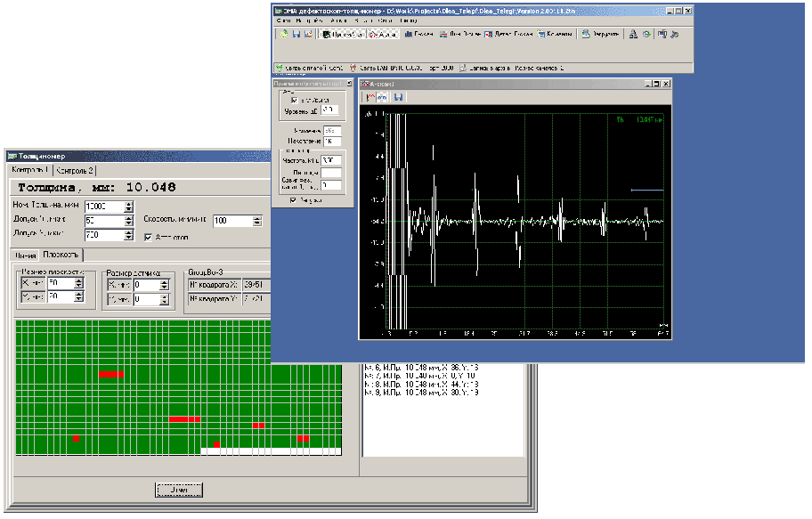812x519 pixels.
Task: Select measurement row № 6 in results list
Action: [421, 368]
